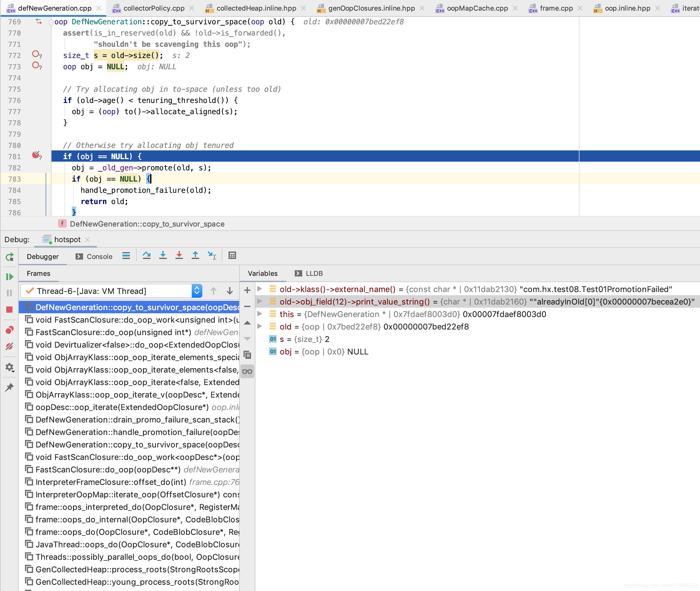Toggle the breakpoint on line 773
The height and width of the screenshot is (591, 700).
pos(36,66)
